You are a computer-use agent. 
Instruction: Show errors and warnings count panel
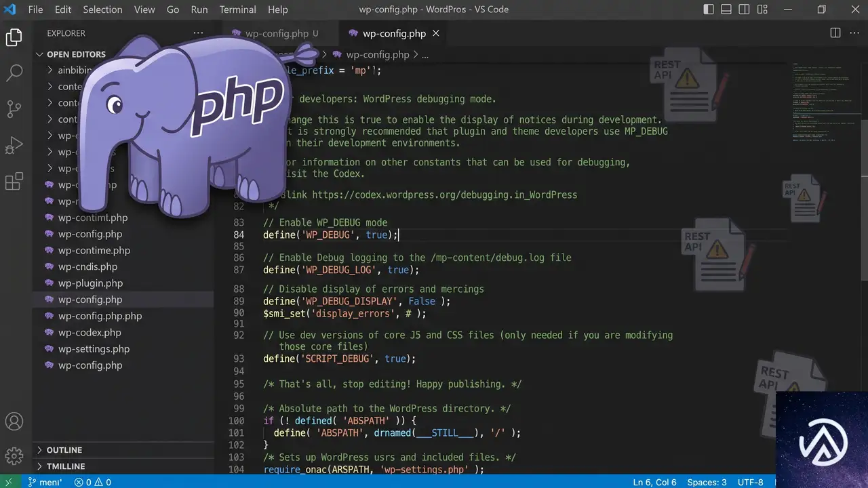coord(93,482)
